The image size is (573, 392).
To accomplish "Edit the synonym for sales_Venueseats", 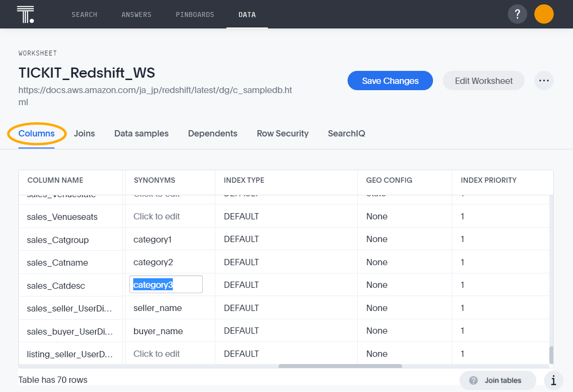I will point(156,216).
